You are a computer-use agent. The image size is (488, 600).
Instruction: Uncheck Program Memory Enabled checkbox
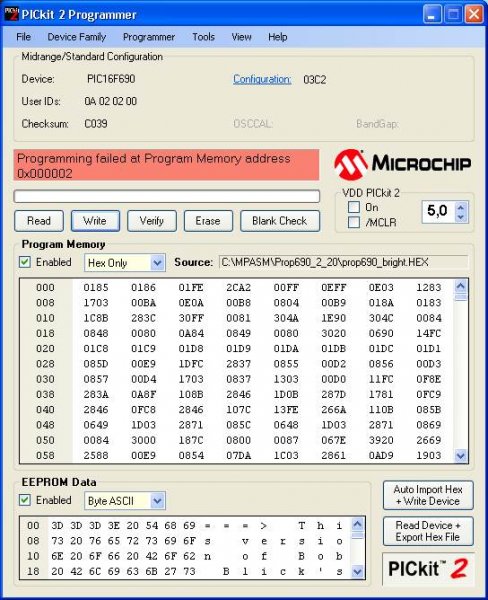click(25, 262)
